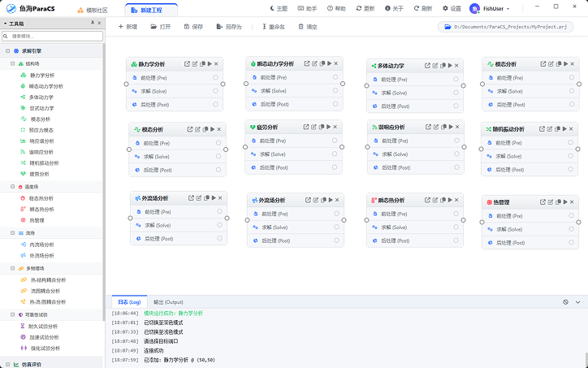Run the 静力学分析 node with play icon
588x368 pixels.
pos(210,63)
